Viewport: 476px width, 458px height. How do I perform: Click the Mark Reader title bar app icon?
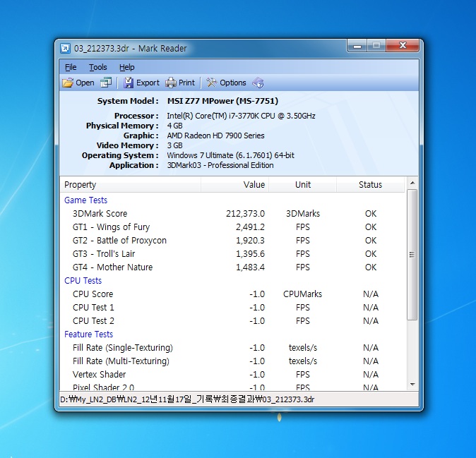point(65,48)
